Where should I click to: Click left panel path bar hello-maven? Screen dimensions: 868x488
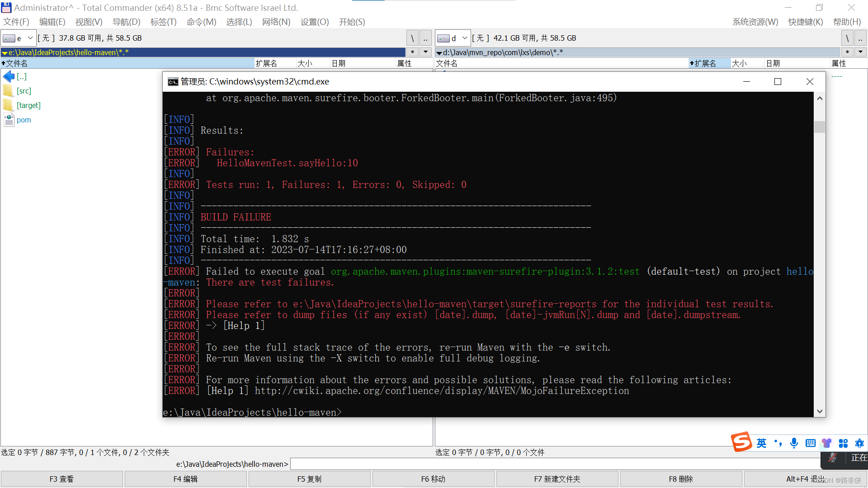[203, 52]
